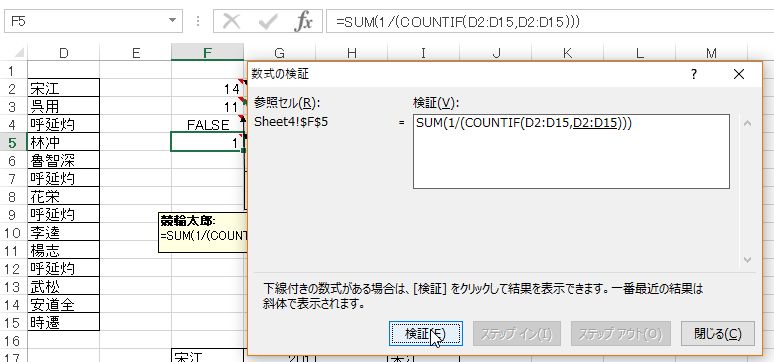Select column M header
The image size is (774, 362).
point(711,53)
